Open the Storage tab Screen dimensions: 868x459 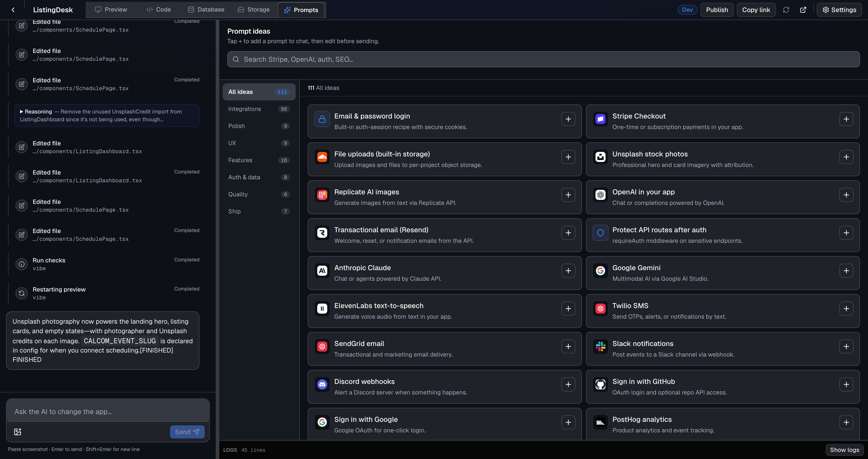click(x=253, y=10)
